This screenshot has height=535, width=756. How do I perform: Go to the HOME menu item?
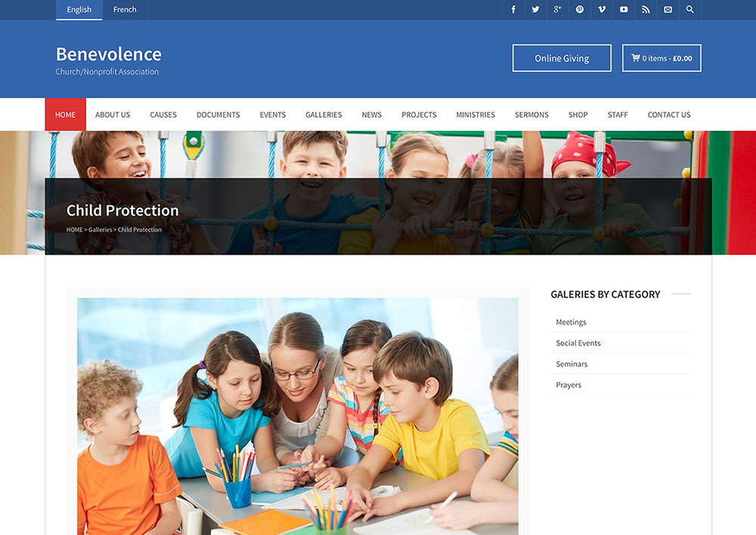[65, 115]
